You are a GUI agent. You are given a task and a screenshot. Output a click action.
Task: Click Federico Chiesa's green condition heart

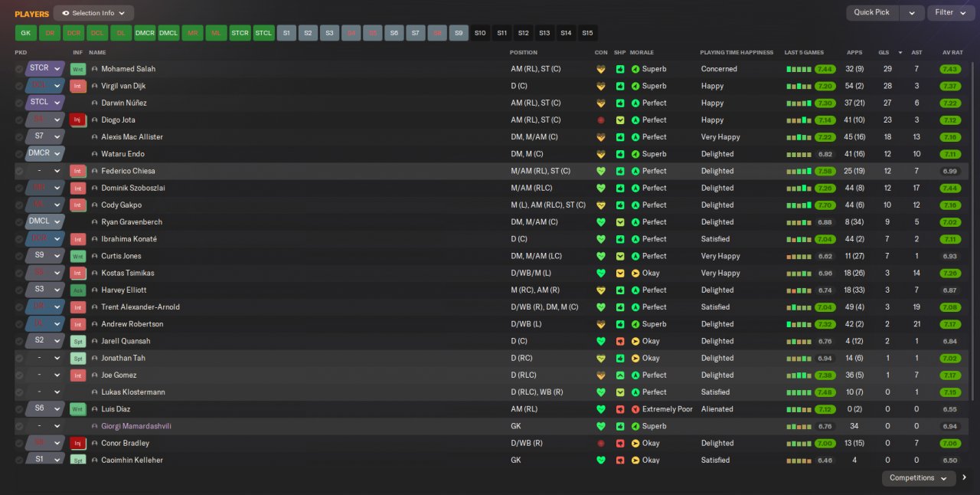tap(601, 171)
